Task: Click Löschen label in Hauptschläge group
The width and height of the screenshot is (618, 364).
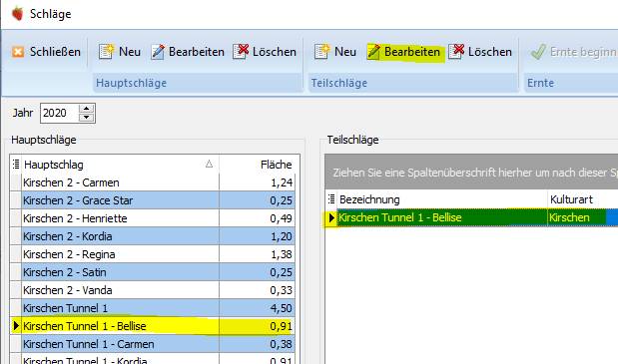Action: pos(275,52)
